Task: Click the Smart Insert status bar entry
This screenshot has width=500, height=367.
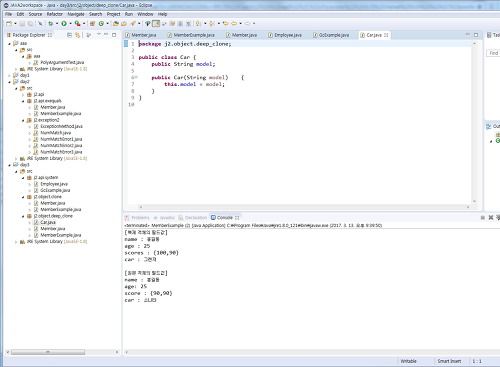Action: coord(449,361)
